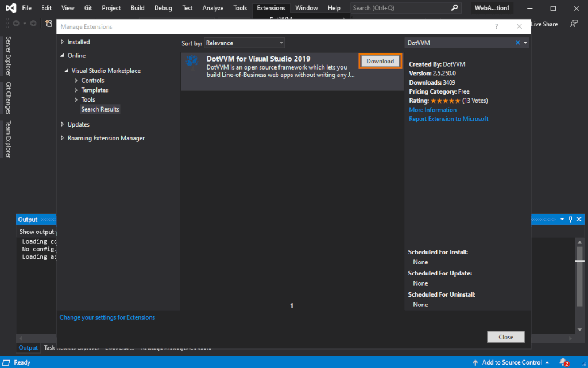Open the Sort by Relevance dropdown
588x368 pixels.
(x=245, y=43)
